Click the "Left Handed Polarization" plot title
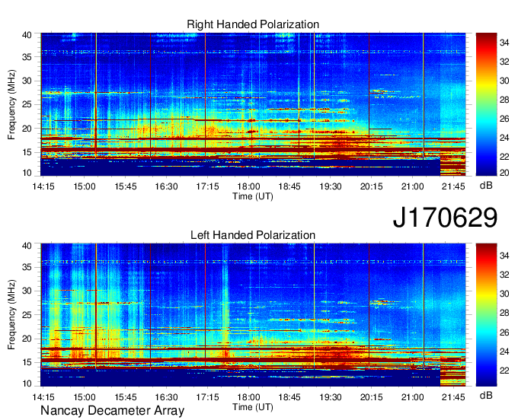Screen dimensions: 518x420 253,235
